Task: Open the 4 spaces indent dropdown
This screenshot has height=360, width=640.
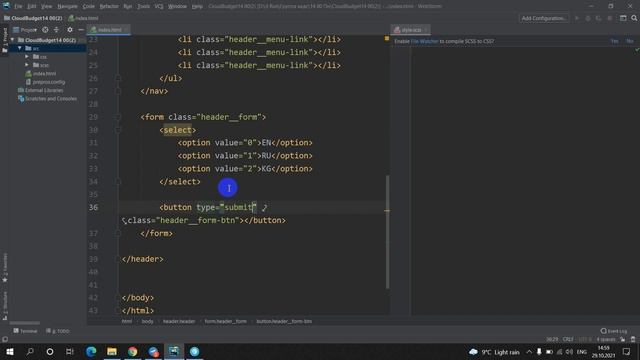Action: pyautogui.click(x=606, y=339)
